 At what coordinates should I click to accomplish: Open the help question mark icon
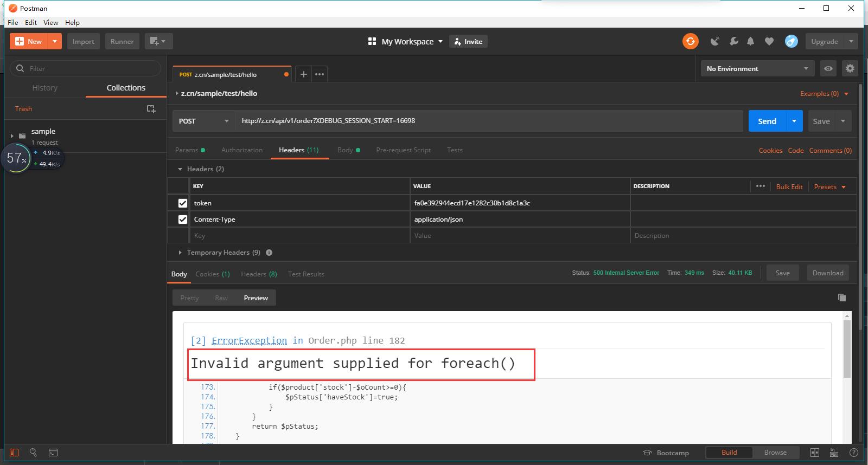[853, 453]
